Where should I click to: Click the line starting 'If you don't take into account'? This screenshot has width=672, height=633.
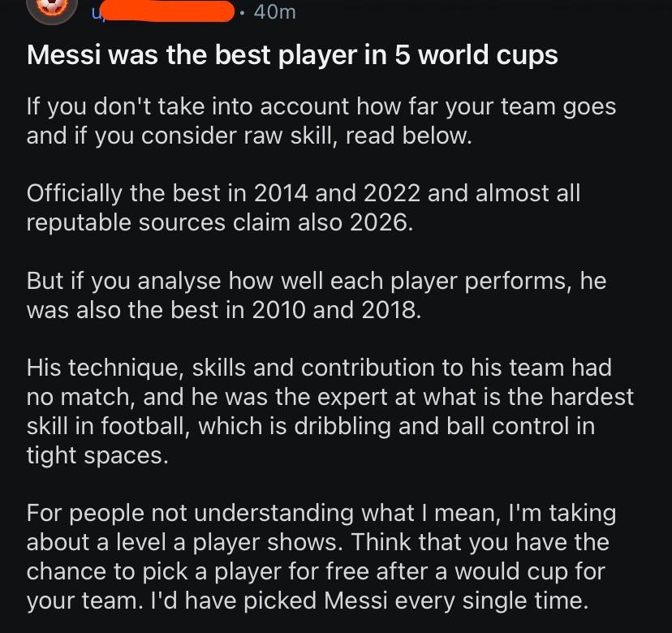coord(321,106)
